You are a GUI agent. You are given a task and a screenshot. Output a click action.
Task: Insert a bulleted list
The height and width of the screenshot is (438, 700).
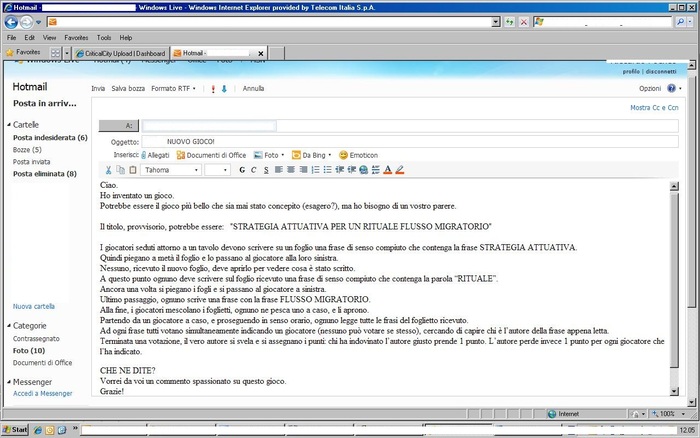(327, 170)
